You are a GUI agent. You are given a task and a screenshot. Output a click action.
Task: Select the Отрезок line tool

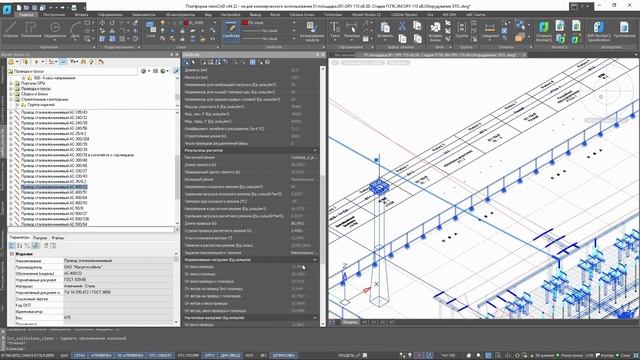[x=11, y=29]
